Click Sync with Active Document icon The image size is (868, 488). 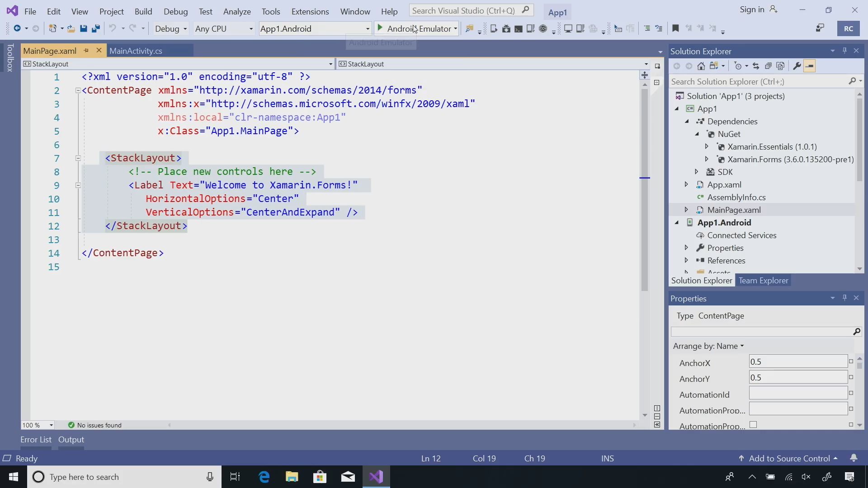coord(756,66)
